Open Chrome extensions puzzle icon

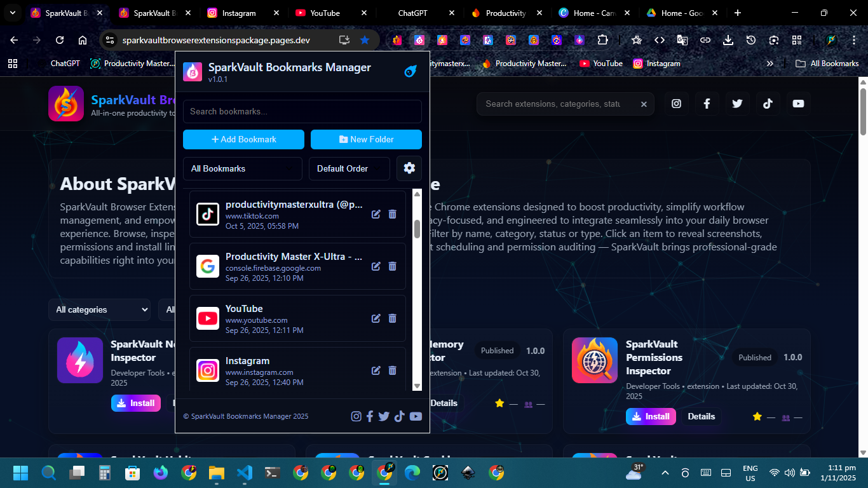point(602,40)
